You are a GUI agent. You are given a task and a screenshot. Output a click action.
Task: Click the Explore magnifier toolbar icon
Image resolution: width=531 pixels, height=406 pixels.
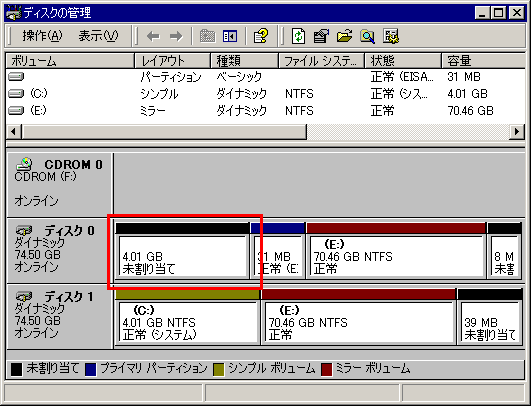[x=367, y=36]
